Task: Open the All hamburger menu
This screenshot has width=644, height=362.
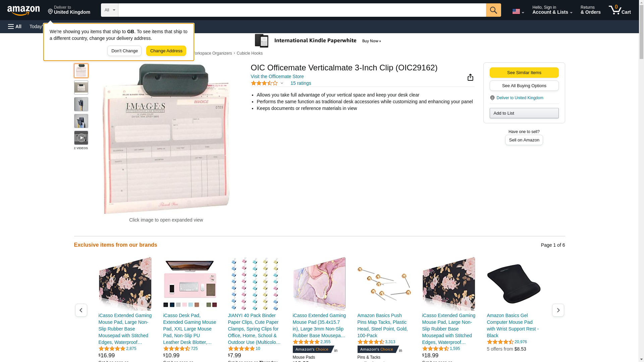Action: point(15,26)
